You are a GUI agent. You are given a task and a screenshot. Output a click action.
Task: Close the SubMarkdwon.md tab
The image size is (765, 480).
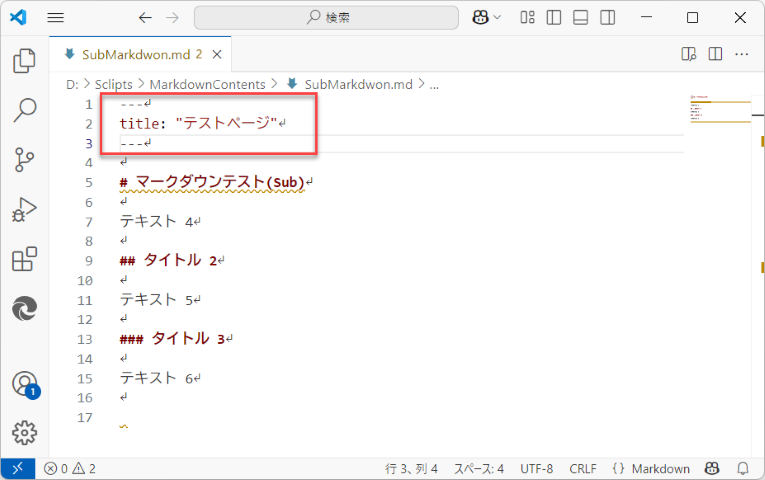click(x=217, y=55)
